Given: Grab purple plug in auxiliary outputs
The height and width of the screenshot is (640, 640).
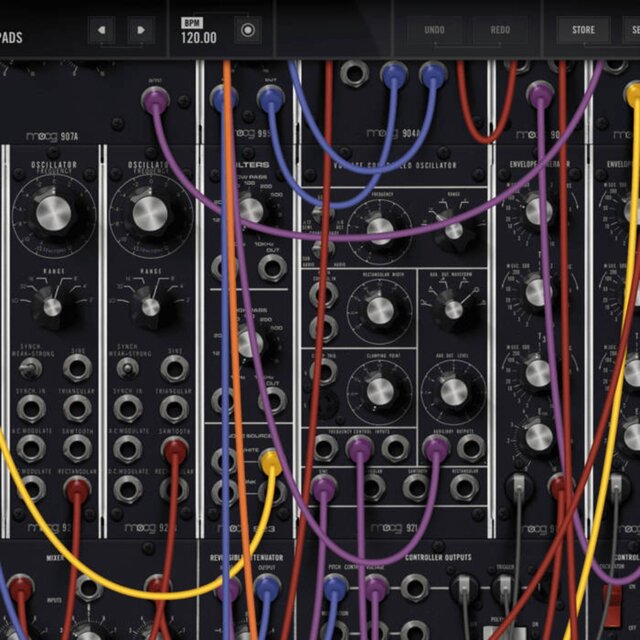Looking at the screenshot, I should pos(436,448).
